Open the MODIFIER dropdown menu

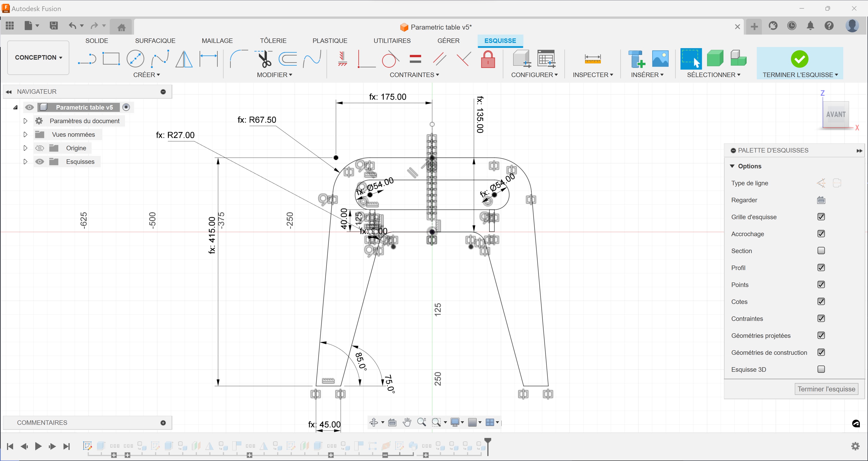point(274,75)
